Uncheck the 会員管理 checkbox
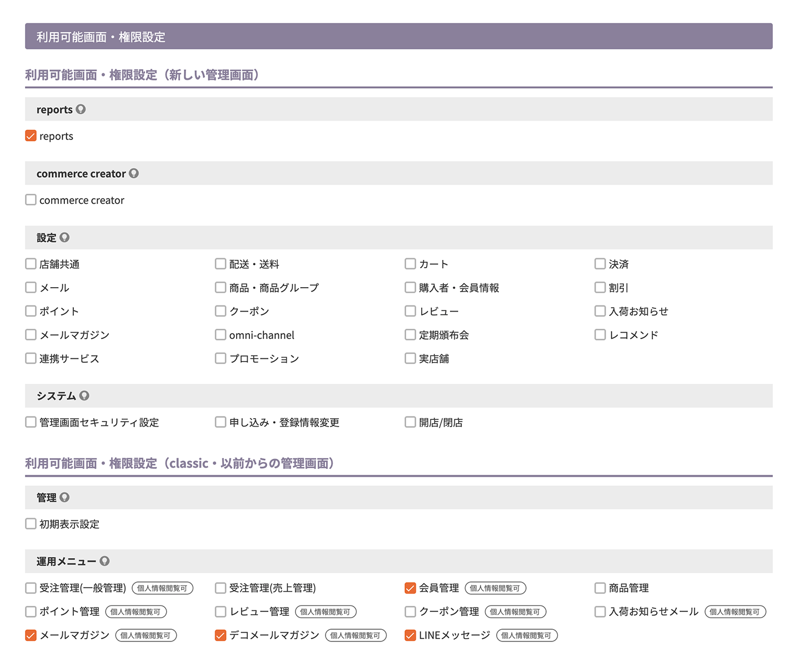The width and height of the screenshot is (800, 672). pos(411,588)
